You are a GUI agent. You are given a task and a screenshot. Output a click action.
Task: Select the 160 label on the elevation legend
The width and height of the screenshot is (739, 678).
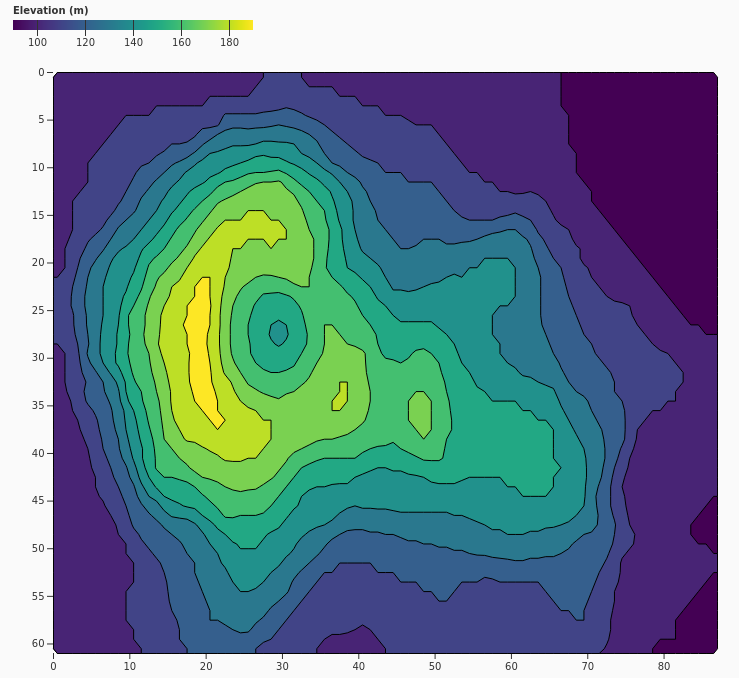pos(181,42)
